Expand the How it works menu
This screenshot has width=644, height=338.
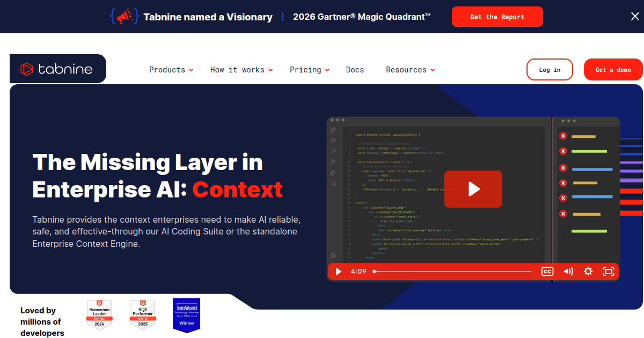click(x=241, y=70)
